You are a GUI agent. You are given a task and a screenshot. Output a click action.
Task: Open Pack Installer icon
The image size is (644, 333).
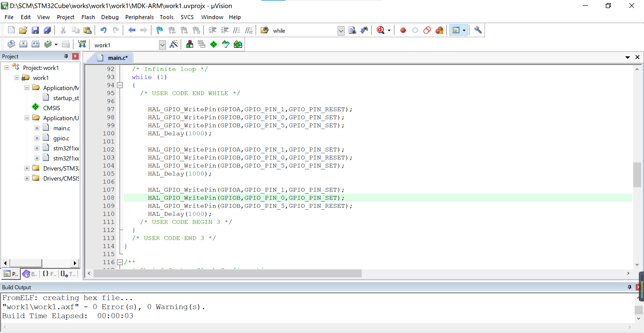point(238,45)
